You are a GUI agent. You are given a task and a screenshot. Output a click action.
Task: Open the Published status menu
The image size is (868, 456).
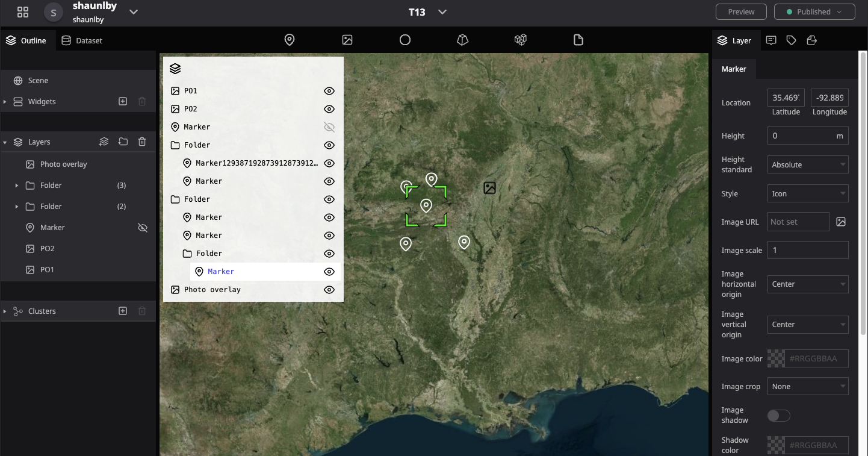pos(814,11)
